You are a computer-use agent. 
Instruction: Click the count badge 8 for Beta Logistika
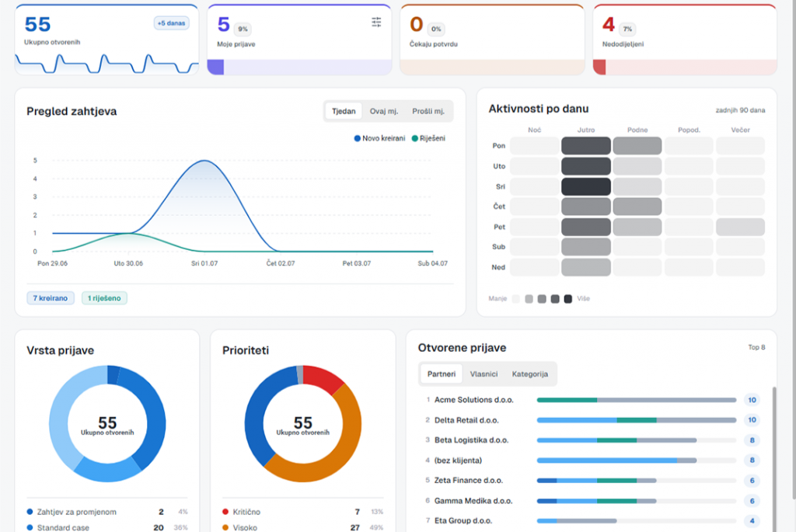coord(752,440)
